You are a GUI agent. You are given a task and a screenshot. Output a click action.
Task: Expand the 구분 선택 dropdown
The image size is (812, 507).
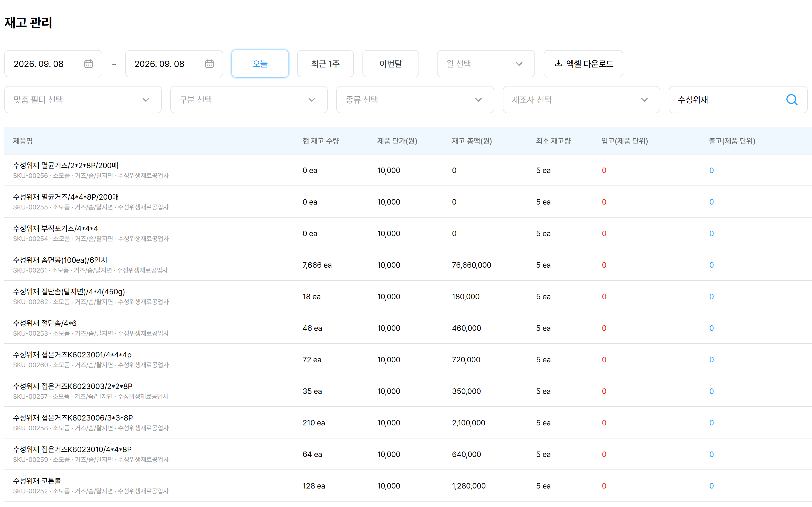pos(249,100)
